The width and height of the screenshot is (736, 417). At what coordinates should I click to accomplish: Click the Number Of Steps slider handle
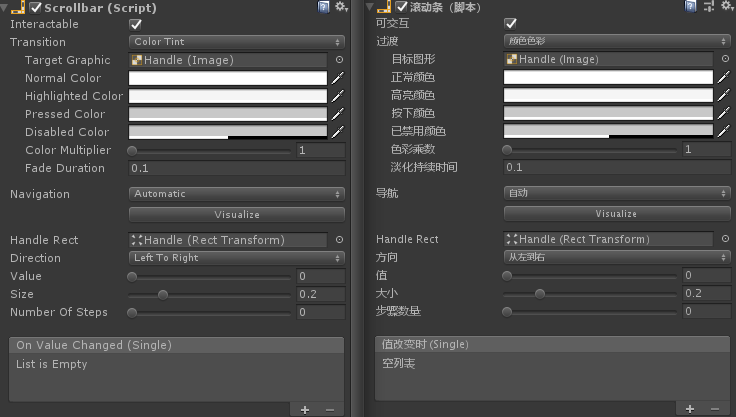(x=132, y=313)
